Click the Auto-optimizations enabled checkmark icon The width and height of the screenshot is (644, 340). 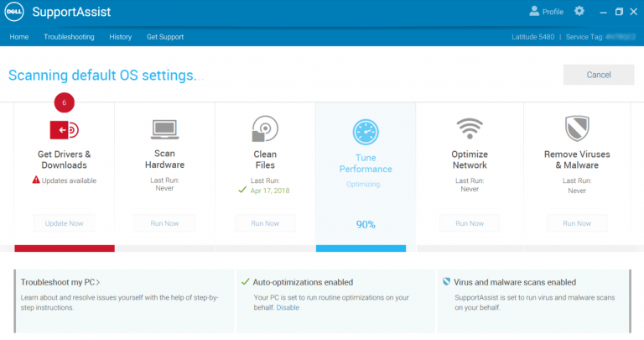pyautogui.click(x=245, y=282)
